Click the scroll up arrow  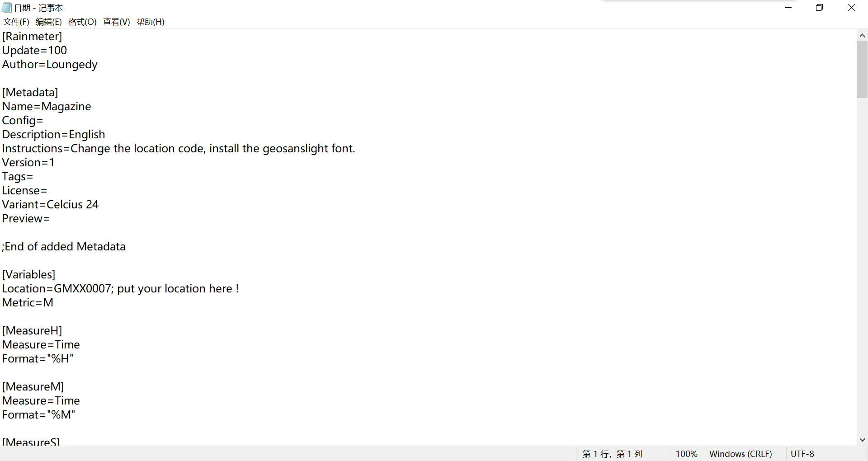click(862, 35)
